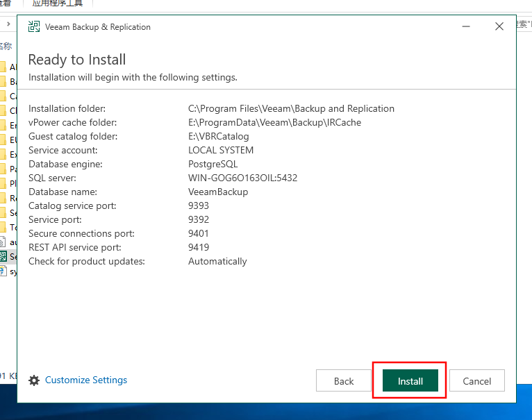Select the Service account label

63,150
